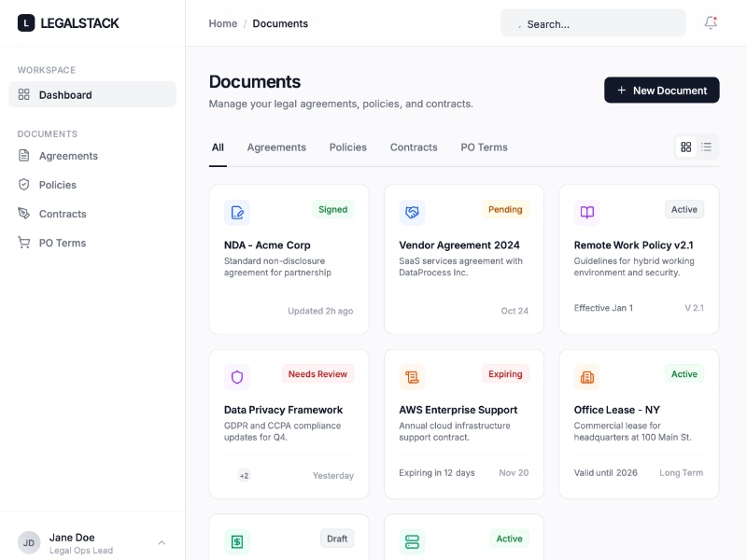Click the LEGALSTACK logo swatch
Image resolution: width=747 pixels, height=560 pixels.
(25, 22)
